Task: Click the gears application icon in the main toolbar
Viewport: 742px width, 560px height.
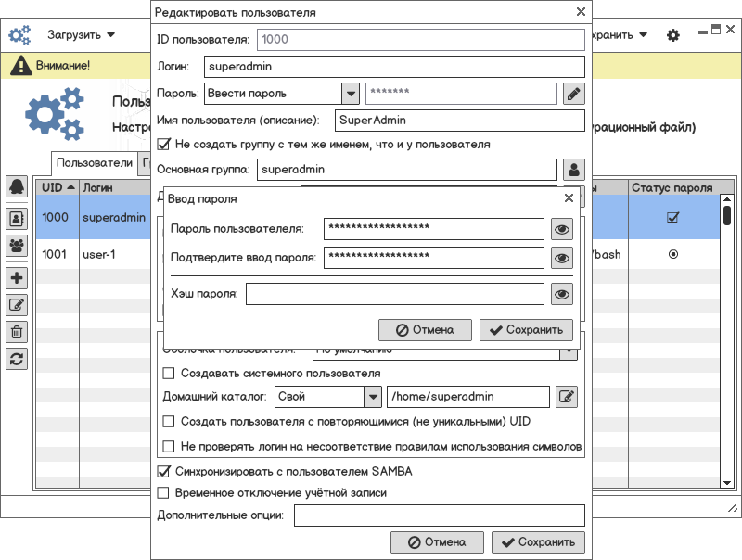Action: 19,35
